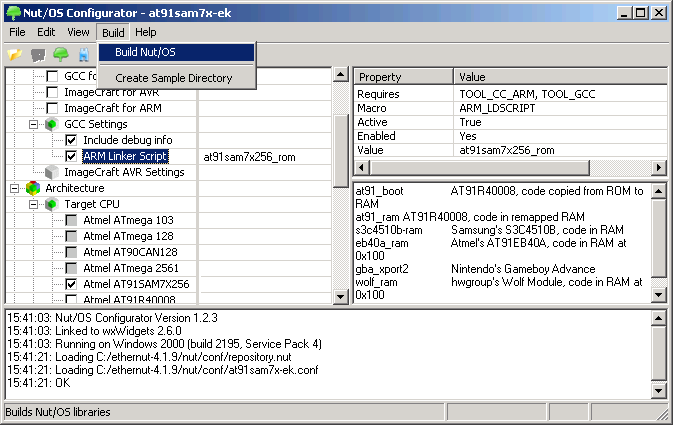Image resolution: width=673 pixels, height=425 pixels.
Task: Click the s3c4510b-ram description line
Action: (489, 230)
